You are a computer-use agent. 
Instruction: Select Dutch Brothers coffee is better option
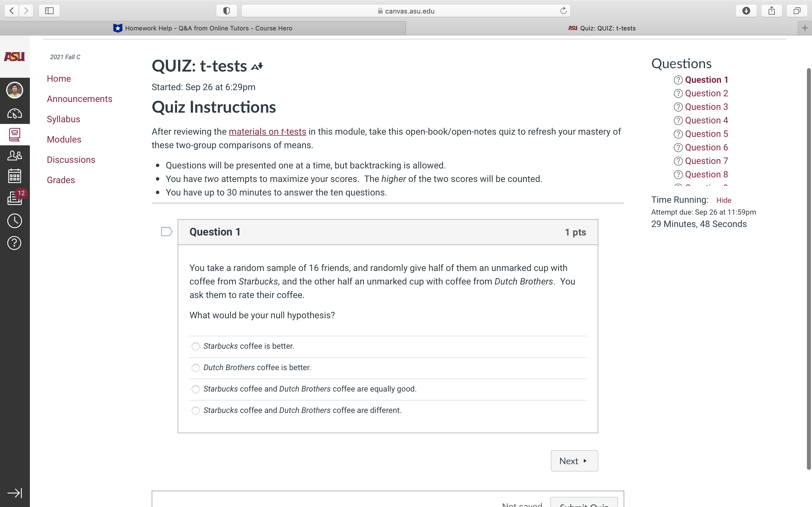[195, 367]
